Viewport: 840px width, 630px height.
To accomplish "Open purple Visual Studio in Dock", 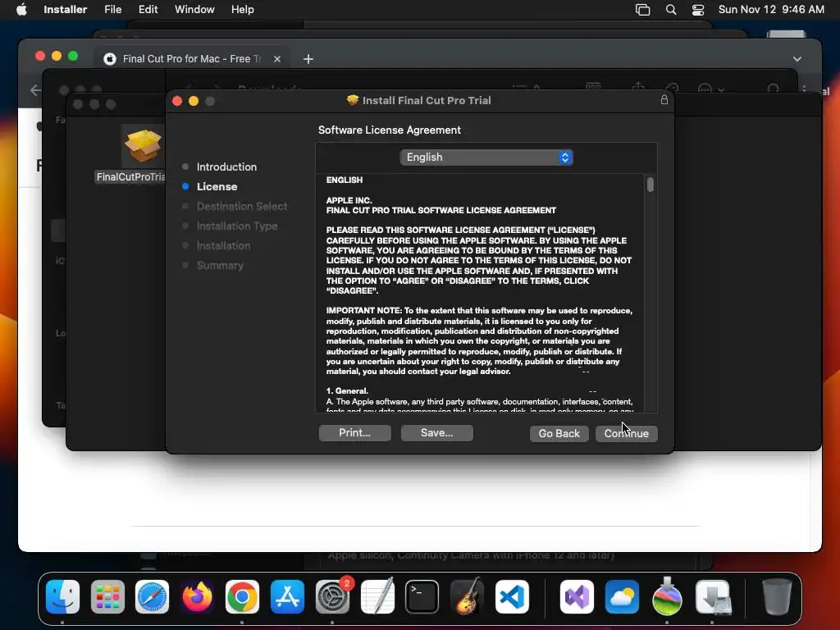I will 577,596.
